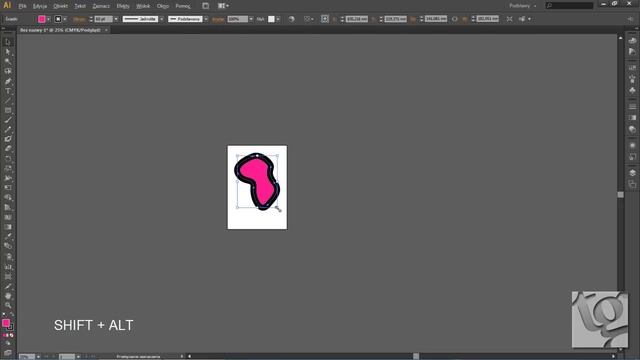
Task: Select the Eraser tool
Action: [8, 149]
